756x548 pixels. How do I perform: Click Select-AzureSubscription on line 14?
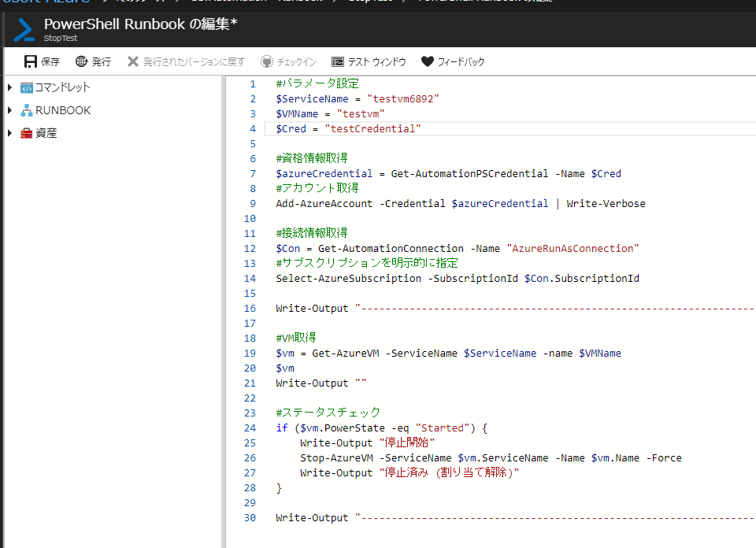349,278
